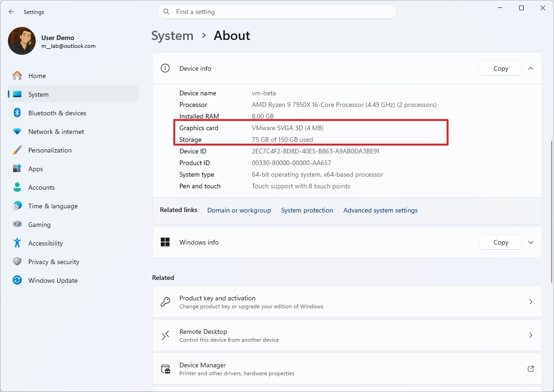Open the user account profile picture
The width and height of the screenshot is (554, 392).
click(x=21, y=41)
